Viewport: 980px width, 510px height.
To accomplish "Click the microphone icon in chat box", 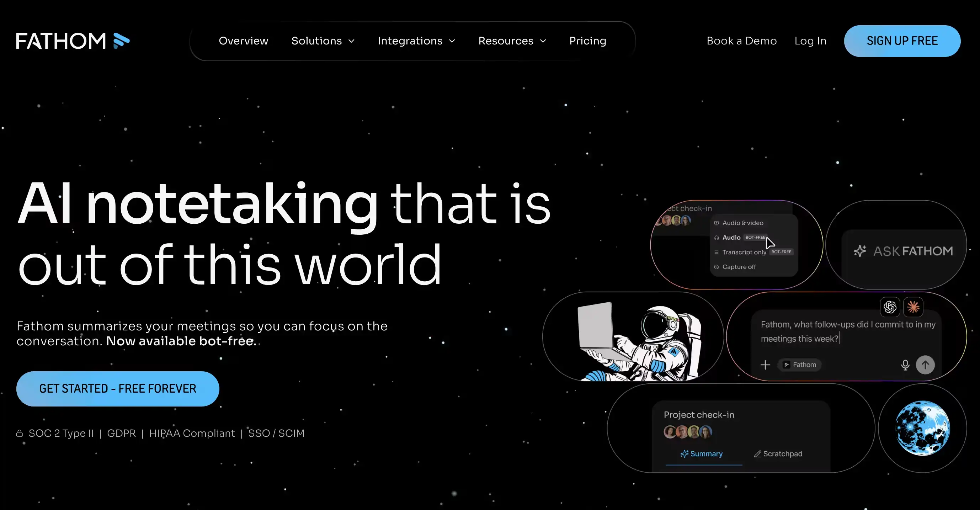I will pyautogui.click(x=905, y=365).
